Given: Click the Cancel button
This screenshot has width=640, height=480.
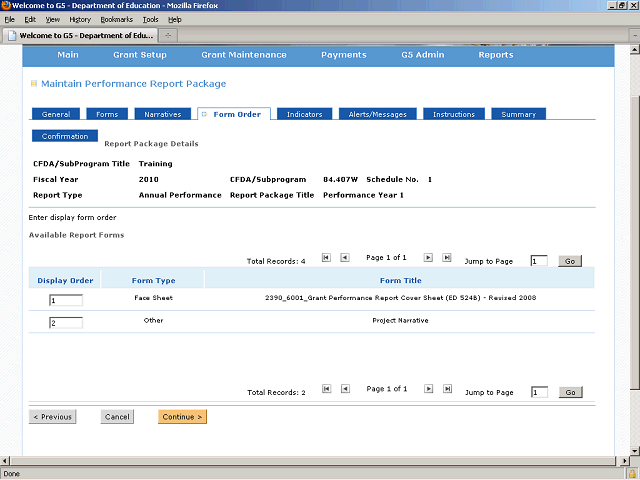Looking at the screenshot, I should (x=117, y=417).
